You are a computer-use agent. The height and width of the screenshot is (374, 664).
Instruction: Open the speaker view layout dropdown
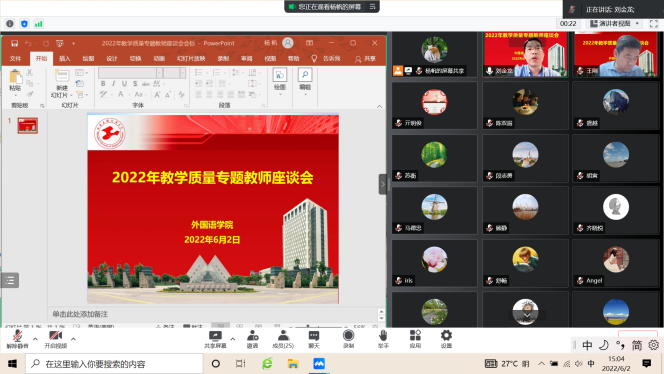614,24
